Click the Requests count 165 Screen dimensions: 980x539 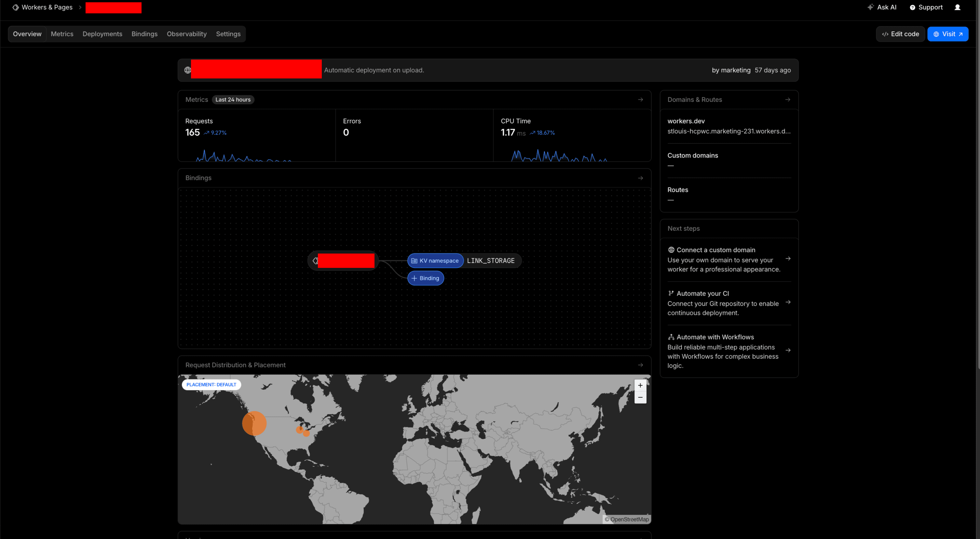193,132
